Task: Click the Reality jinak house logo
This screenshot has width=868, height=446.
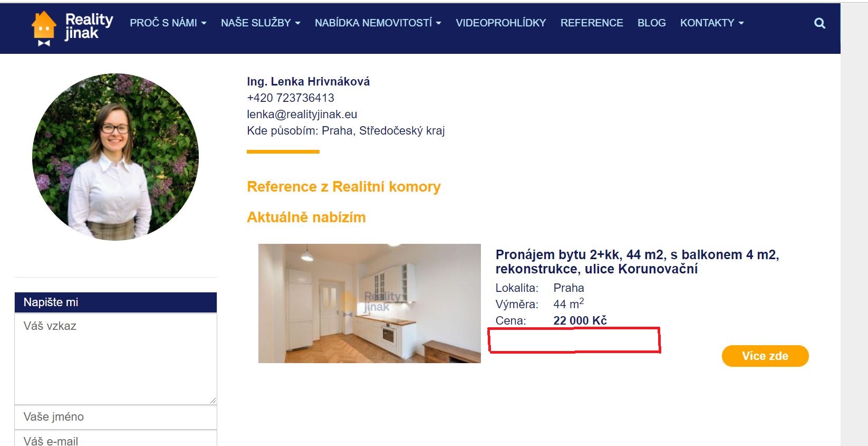Action: (x=72, y=27)
